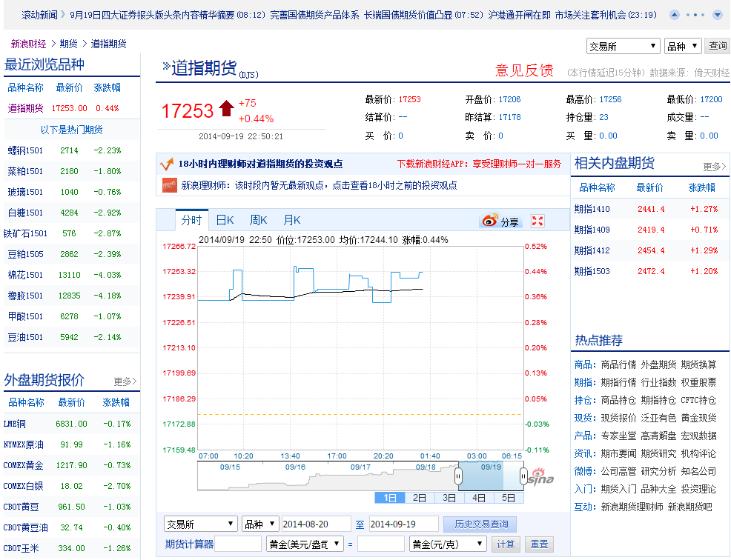Click the checkmark icon beside 18小时内理财师
Screen dimensions: 731x560
pos(166,164)
